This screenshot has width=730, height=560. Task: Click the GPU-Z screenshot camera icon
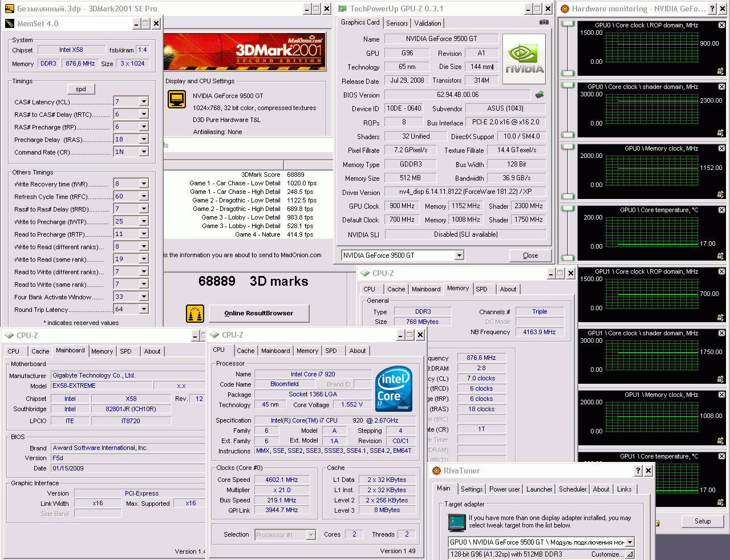544,22
